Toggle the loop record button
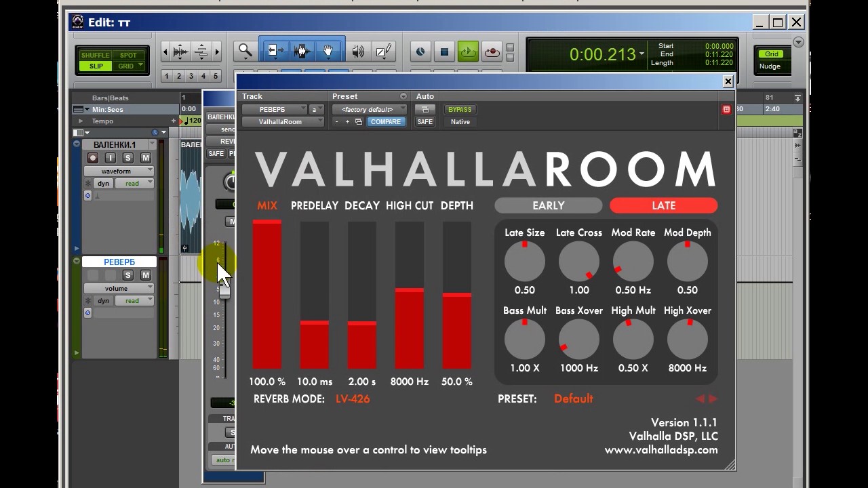Image resolution: width=868 pixels, height=488 pixels. (x=492, y=52)
